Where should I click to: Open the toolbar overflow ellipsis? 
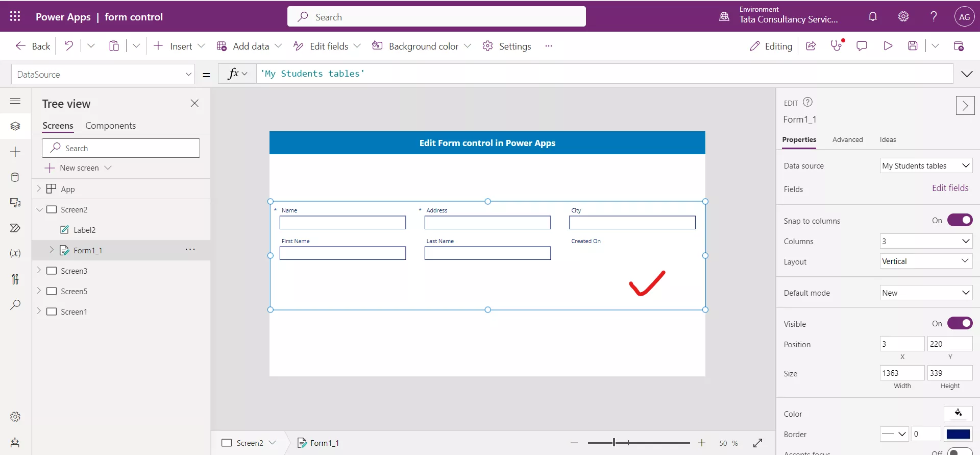(549, 46)
